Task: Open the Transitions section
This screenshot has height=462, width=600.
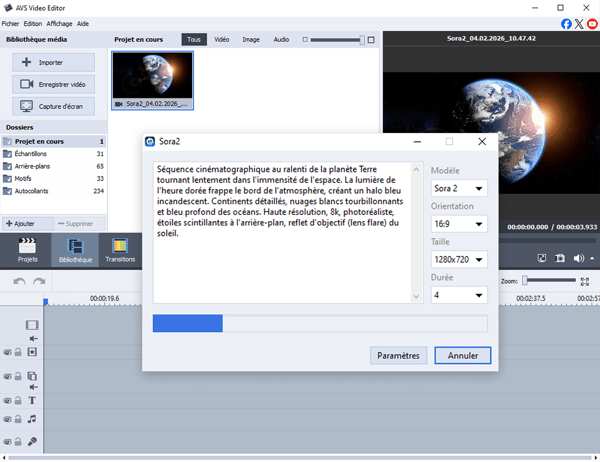Action: pos(120,250)
